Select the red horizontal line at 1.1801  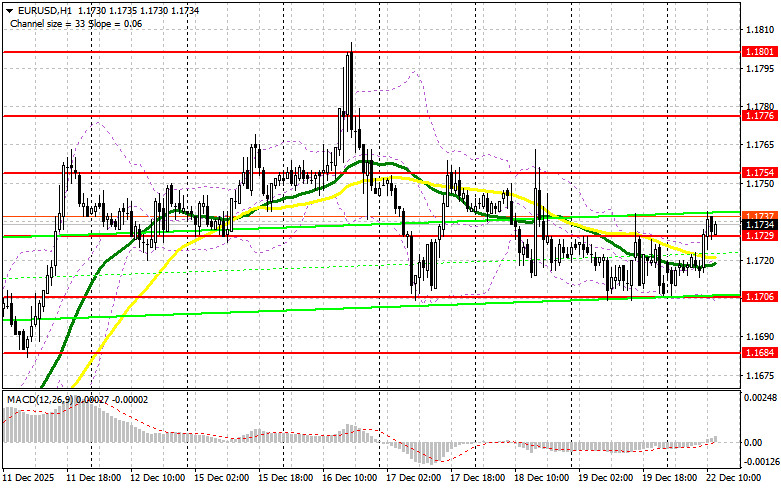[371, 52]
